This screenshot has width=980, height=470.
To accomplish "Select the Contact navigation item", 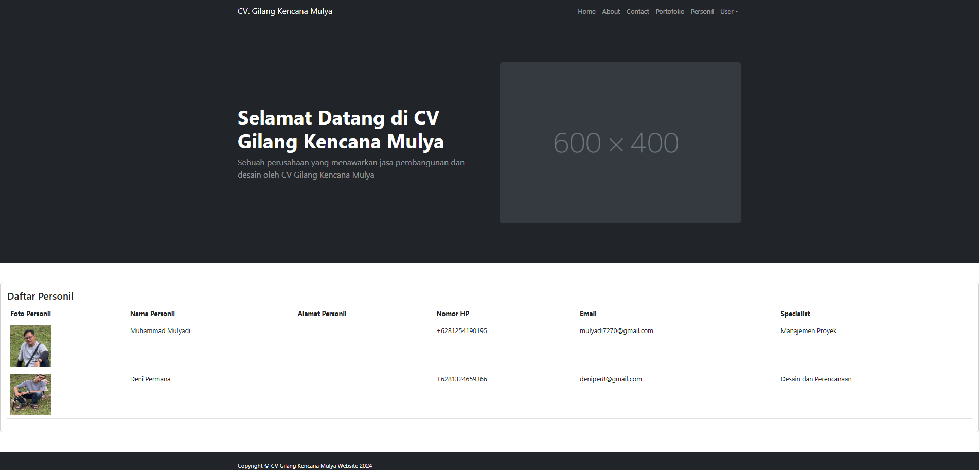I will point(637,11).
